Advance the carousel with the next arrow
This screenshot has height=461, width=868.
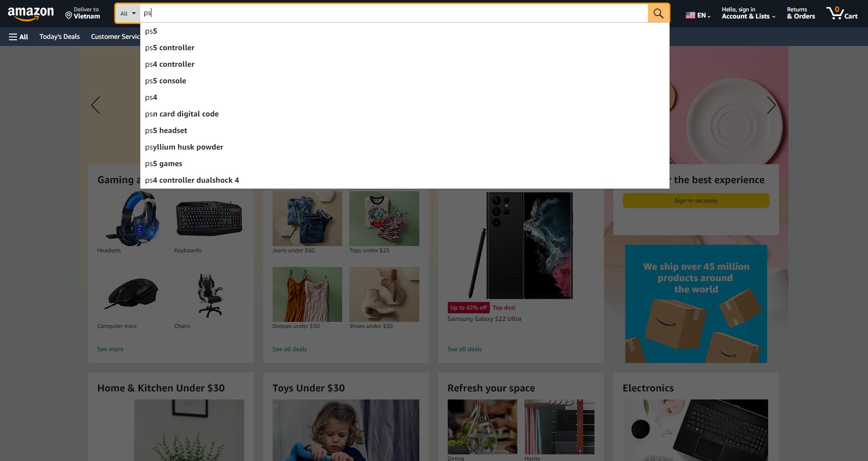771,105
